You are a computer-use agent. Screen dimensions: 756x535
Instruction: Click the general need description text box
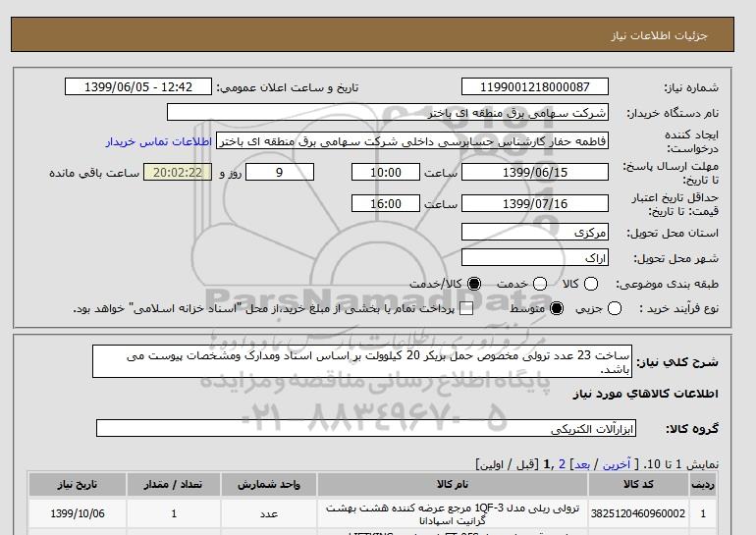coord(362,361)
